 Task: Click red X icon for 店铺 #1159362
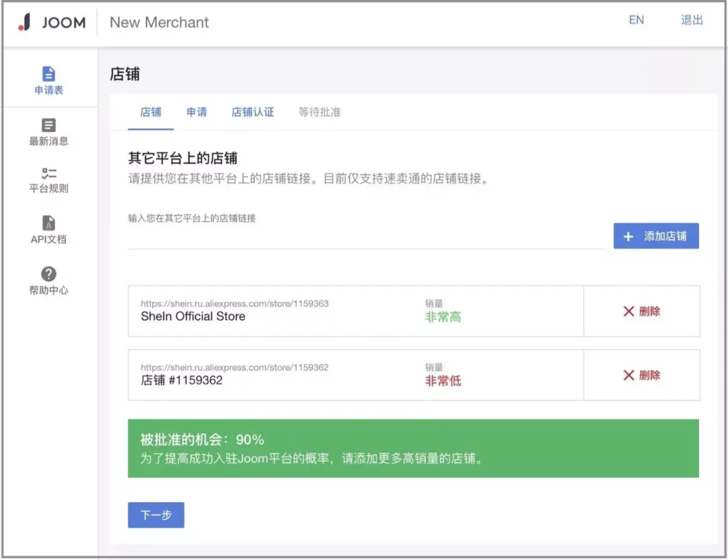(x=629, y=375)
